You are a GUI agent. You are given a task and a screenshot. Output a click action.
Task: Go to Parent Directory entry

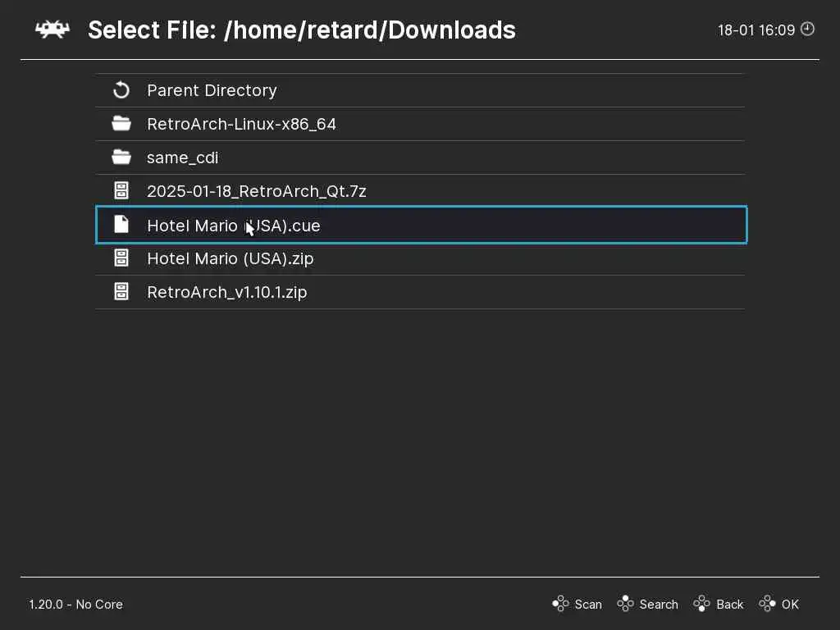[x=212, y=90]
